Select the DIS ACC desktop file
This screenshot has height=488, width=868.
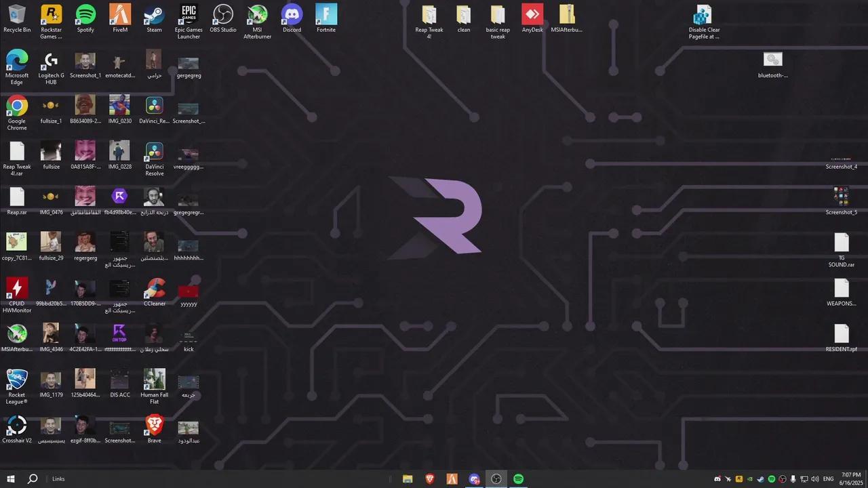point(120,384)
